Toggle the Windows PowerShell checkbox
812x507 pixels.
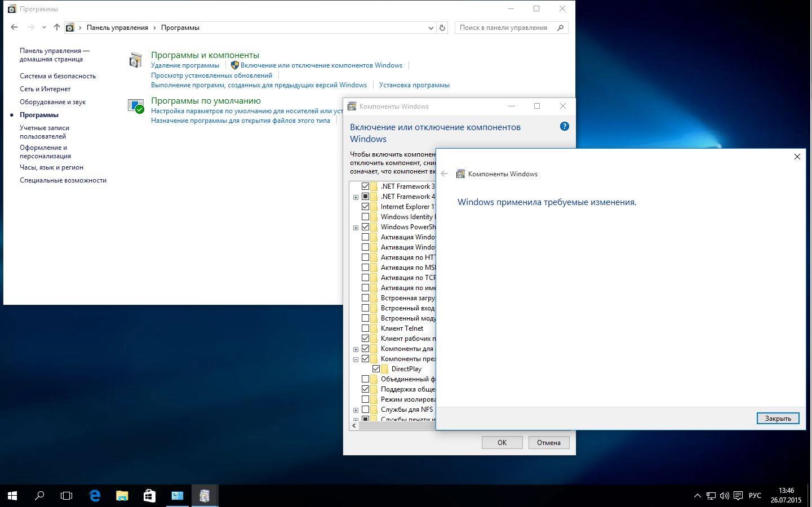365,227
